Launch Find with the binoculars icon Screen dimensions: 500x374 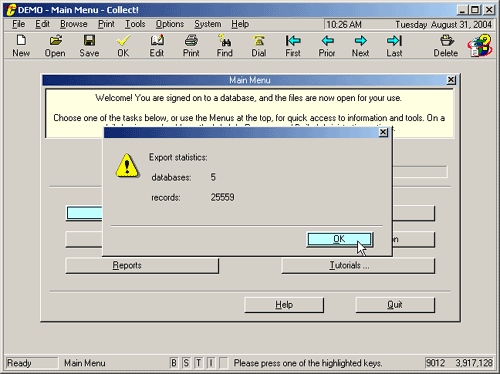225,40
